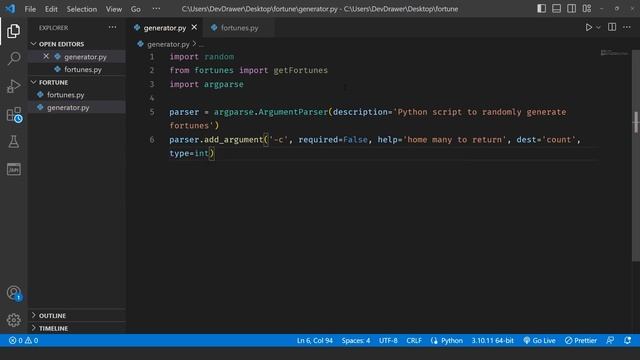The width and height of the screenshot is (640, 360).
Task: Open the Testing flask view
Action: pos(13,142)
